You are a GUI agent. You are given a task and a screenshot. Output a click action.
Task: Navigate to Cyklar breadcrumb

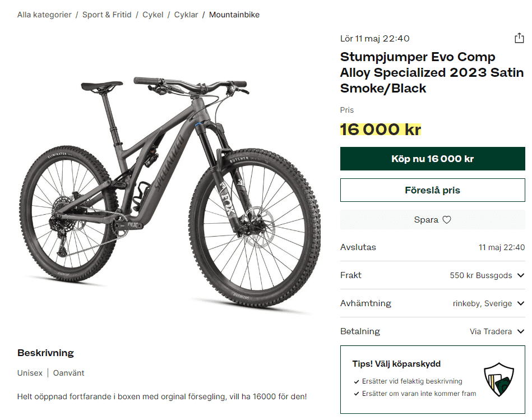186,15
